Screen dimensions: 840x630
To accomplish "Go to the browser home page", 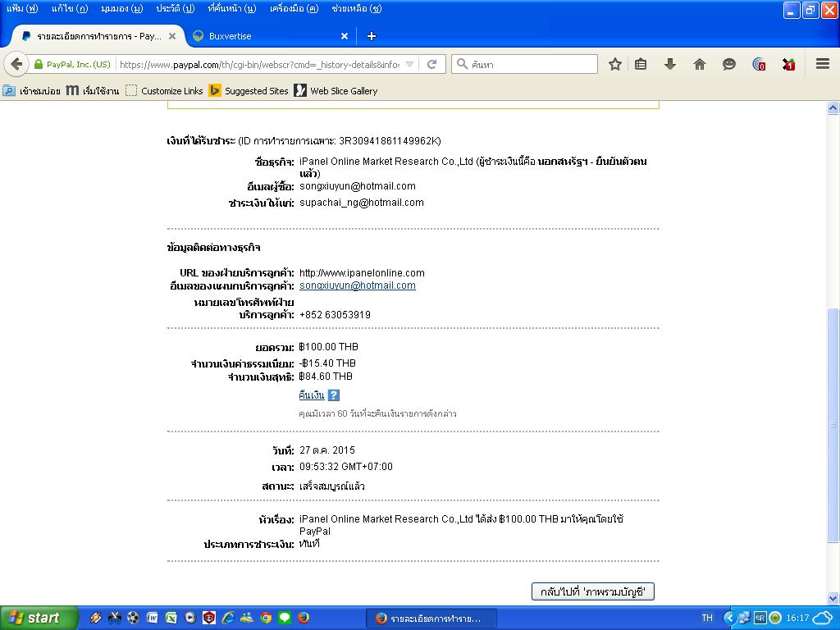I will coord(699,64).
